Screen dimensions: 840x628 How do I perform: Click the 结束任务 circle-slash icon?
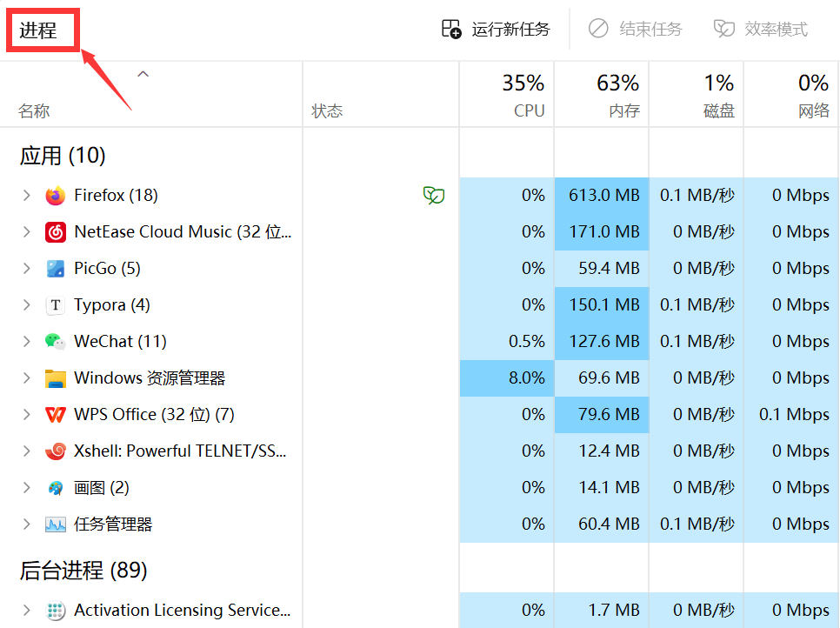598,29
